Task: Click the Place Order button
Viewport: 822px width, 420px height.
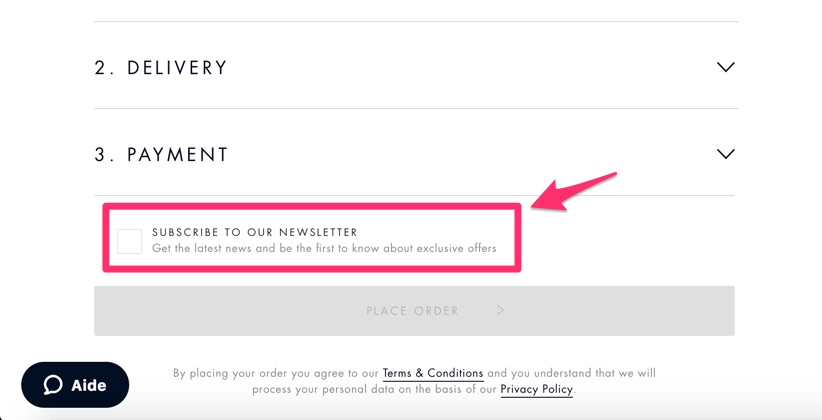Action: [414, 310]
